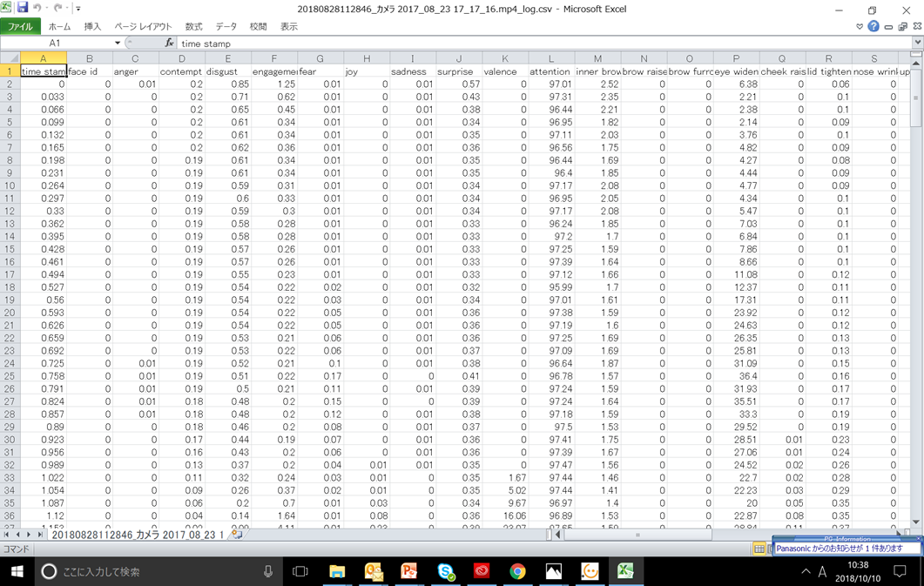The image size is (924, 586).
Task: Click the Excel application icon in title bar
Action: 6,8
